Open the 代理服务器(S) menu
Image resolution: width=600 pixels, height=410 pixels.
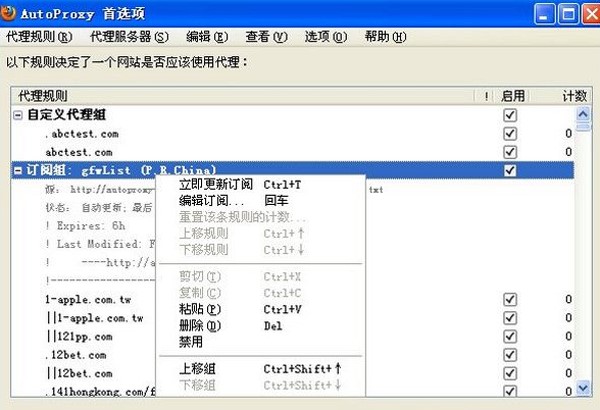coord(129,37)
